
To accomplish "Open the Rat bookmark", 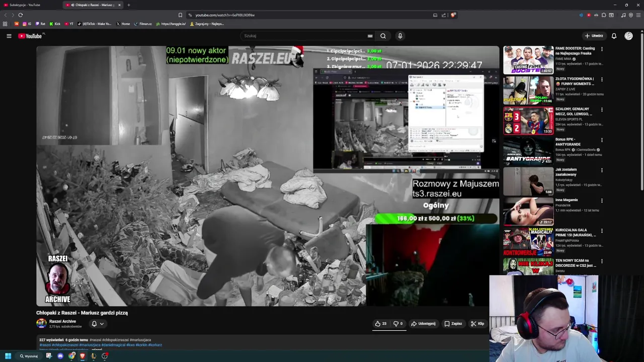I will [40, 24].
